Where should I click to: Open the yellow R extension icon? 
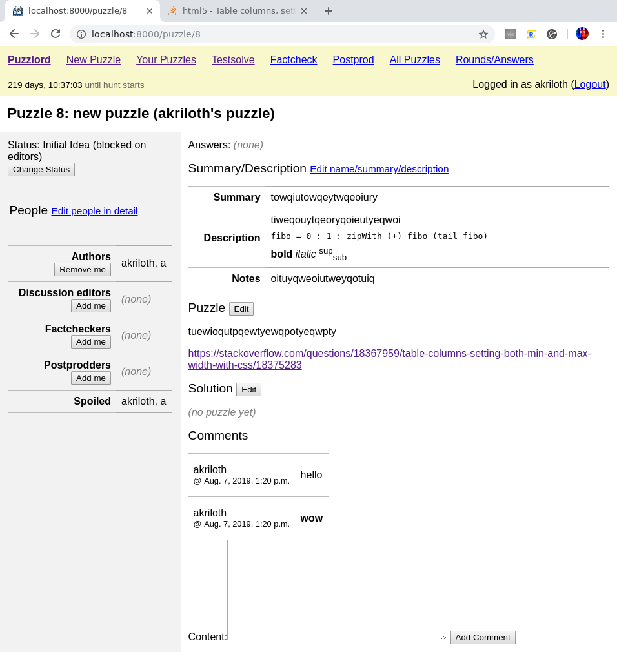[531, 34]
